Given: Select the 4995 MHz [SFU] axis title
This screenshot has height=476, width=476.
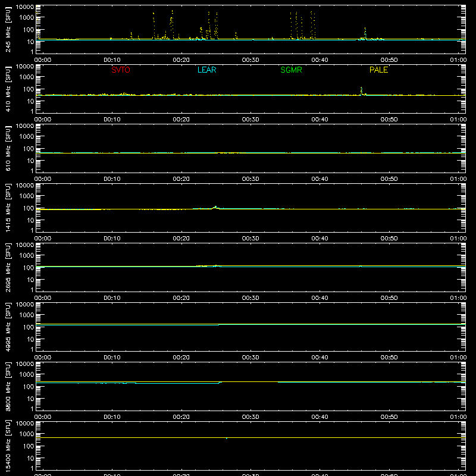Looking at the screenshot, I should click(x=8, y=327).
